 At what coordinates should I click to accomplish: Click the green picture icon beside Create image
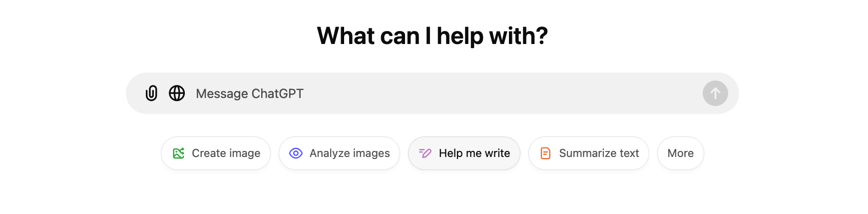tap(178, 153)
